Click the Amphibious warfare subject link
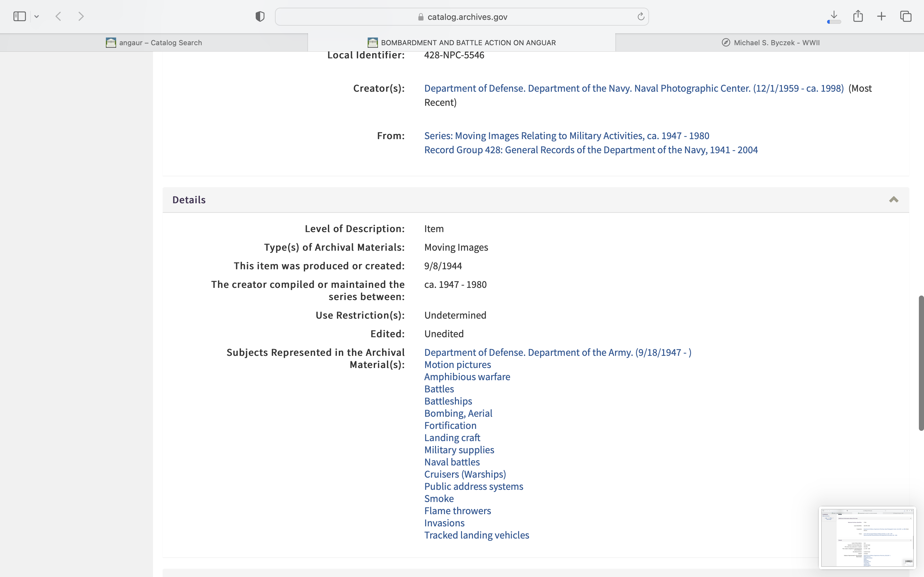 [466, 377]
